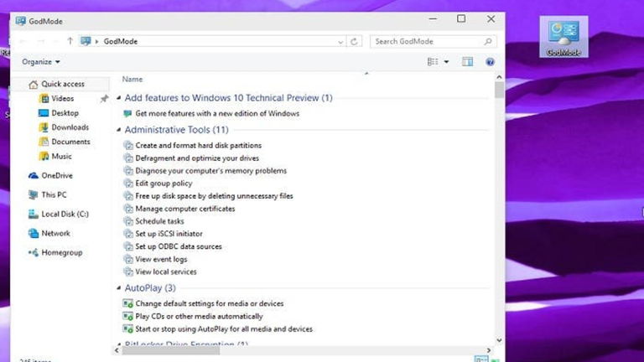The width and height of the screenshot is (644, 362).
Task: Select Change default settings for media
Action: (204, 303)
